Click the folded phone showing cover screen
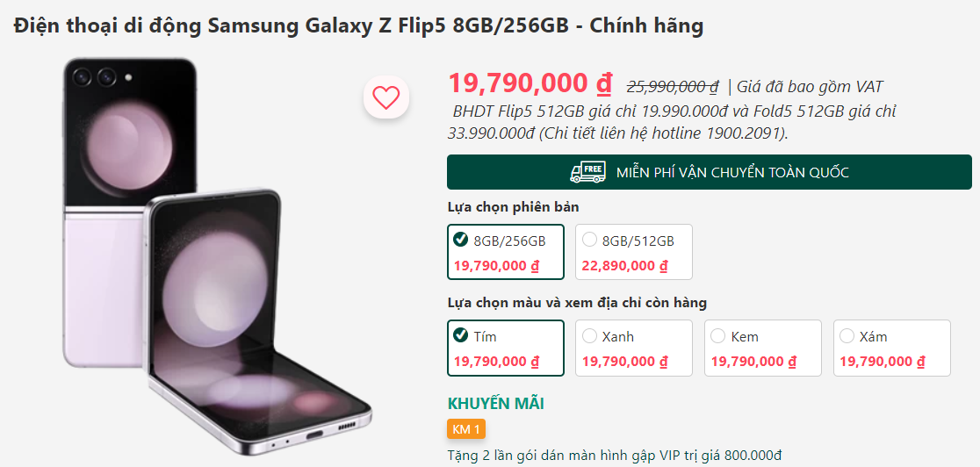The height and width of the screenshot is (467, 980). pyautogui.click(x=130, y=212)
